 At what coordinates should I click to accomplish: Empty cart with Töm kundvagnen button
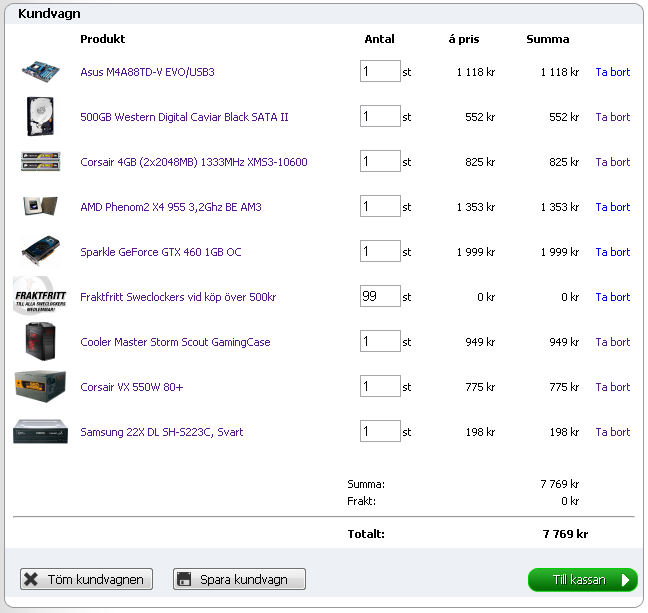point(87,579)
